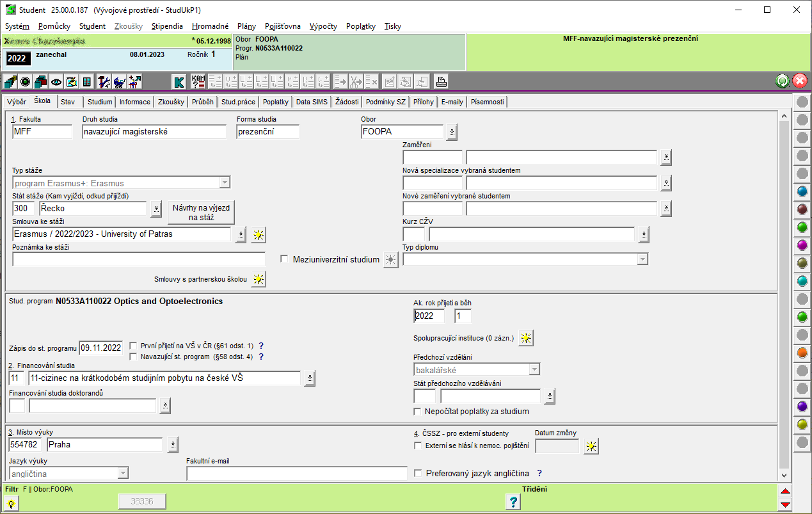Click Návrhy na výjezd na stáž button
The image size is (812, 514).
(x=201, y=213)
